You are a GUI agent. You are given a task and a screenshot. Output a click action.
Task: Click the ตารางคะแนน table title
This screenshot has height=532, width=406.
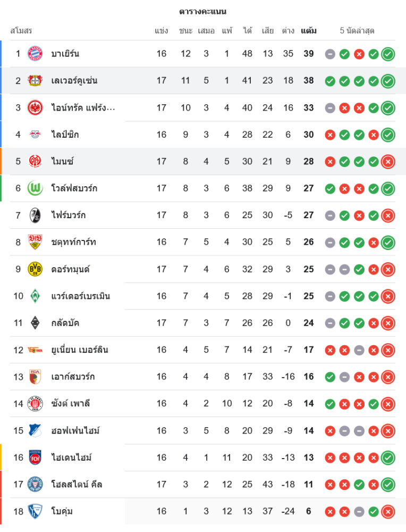(202, 12)
